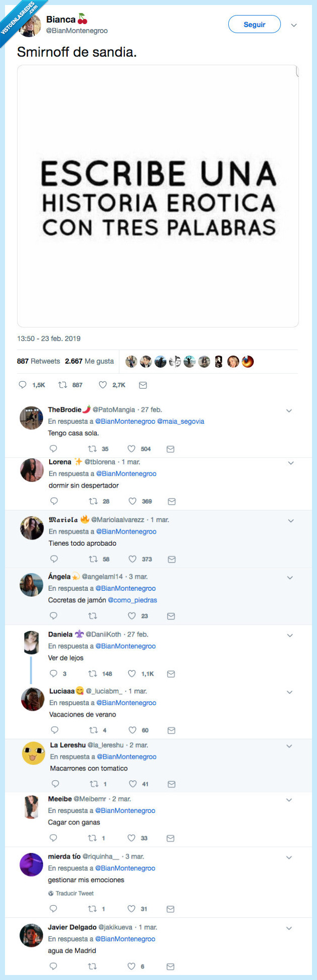
Task: Reply to Daniela's 'Ver de lejos' comment
Action: pyautogui.click(x=54, y=674)
